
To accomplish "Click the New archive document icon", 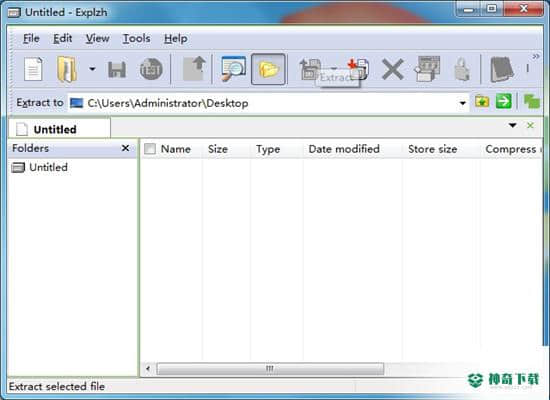I will [x=33, y=69].
